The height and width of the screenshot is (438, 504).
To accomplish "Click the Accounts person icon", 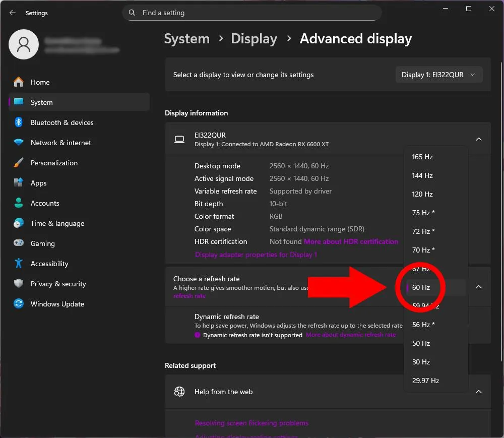I will coord(19,203).
